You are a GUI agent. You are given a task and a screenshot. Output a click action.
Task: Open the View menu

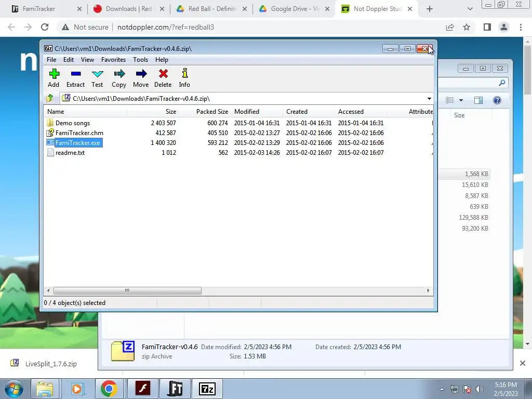(x=87, y=60)
